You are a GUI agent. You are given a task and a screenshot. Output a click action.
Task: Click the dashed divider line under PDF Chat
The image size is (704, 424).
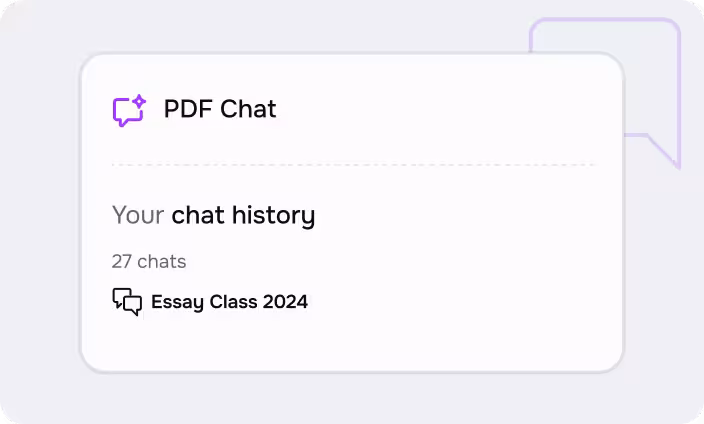click(x=352, y=165)
